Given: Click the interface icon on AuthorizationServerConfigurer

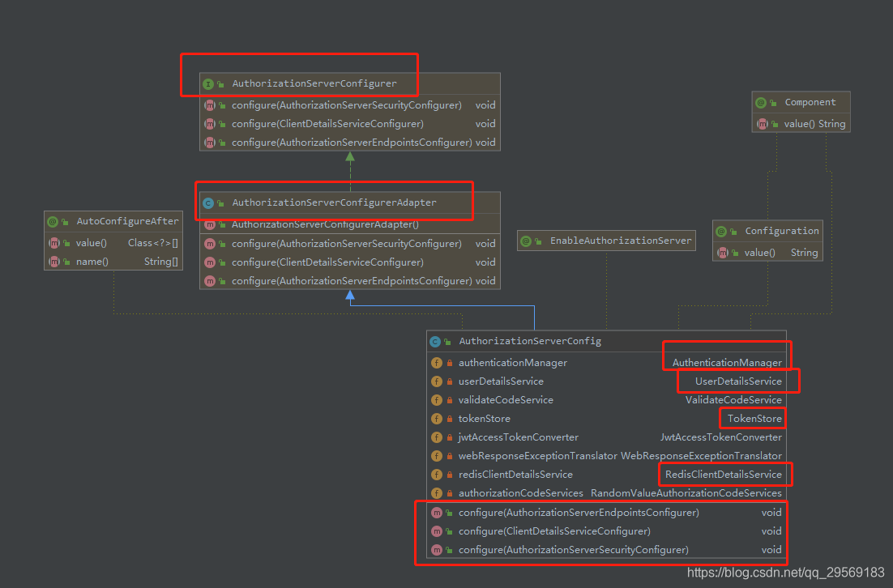Looking at the screenshot, I should [208, 83].
